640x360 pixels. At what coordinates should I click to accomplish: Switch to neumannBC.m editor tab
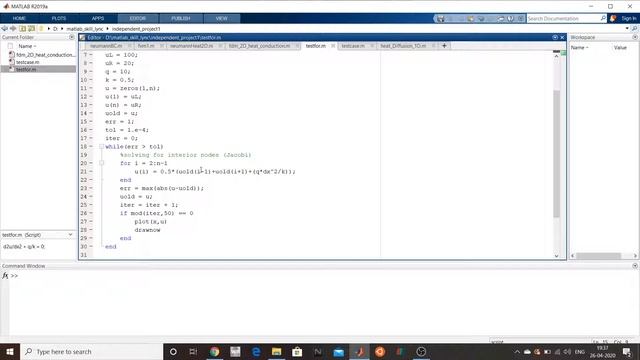click(x=106, y=46)
